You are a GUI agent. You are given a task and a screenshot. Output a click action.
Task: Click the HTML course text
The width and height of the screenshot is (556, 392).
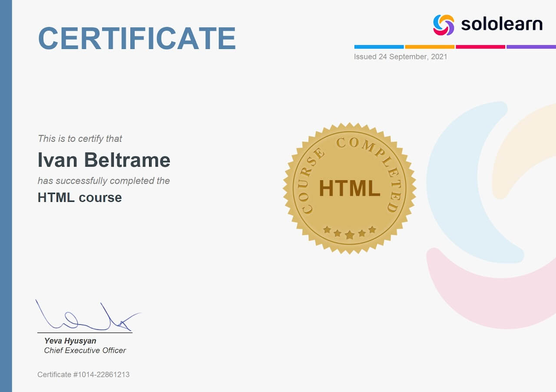click(x=79, y=197)
